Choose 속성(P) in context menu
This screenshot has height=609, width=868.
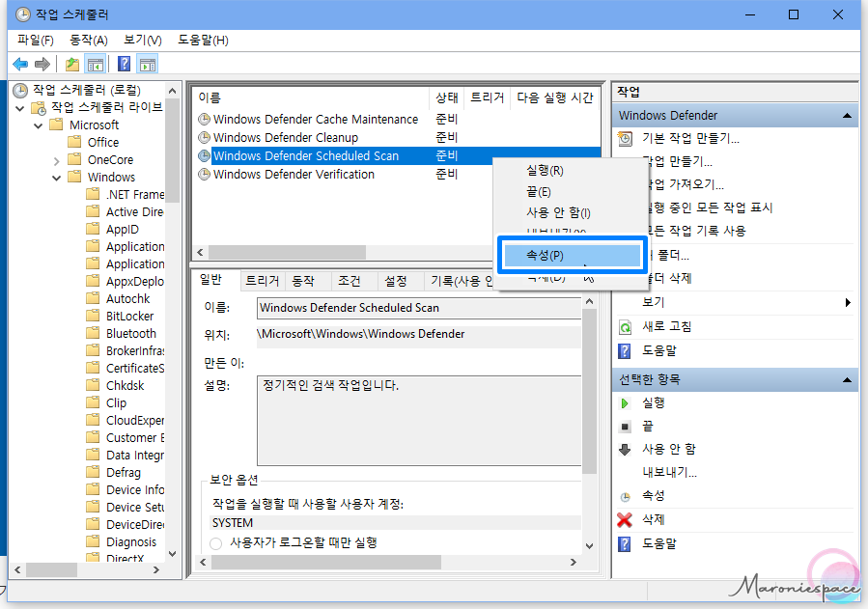click(x=573, y=255)
